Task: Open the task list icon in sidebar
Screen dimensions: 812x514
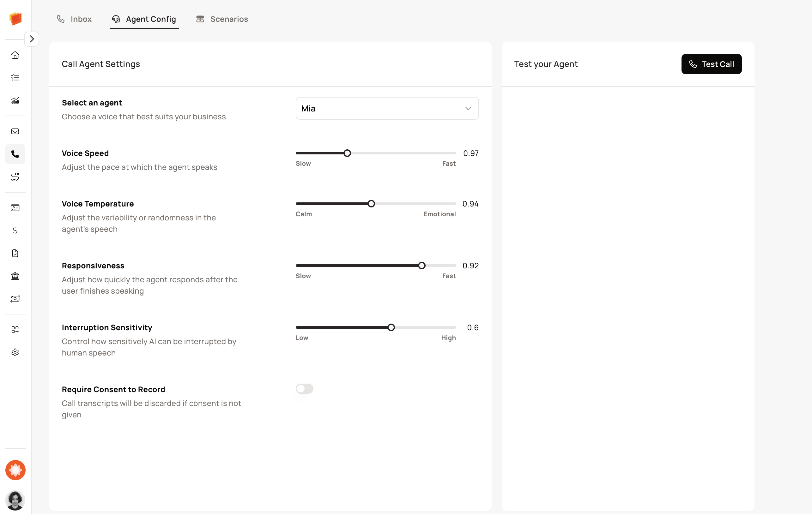Action: pyautogui.click(x=15, y=78)
